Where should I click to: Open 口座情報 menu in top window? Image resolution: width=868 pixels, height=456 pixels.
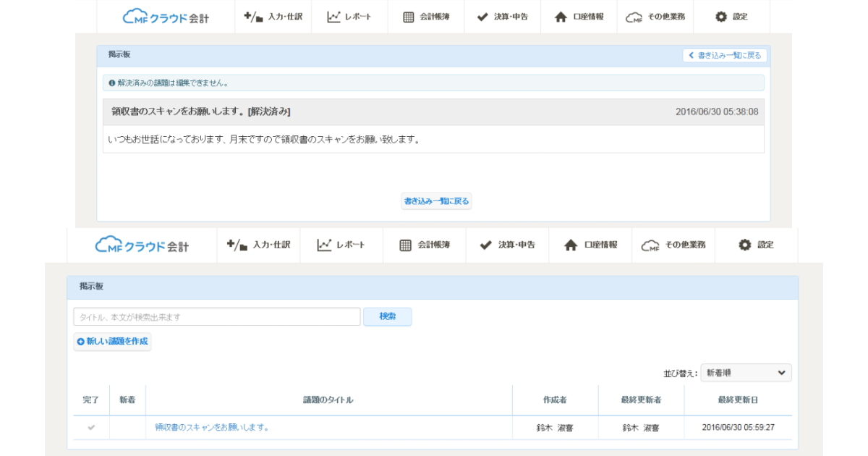pos(579,17)
